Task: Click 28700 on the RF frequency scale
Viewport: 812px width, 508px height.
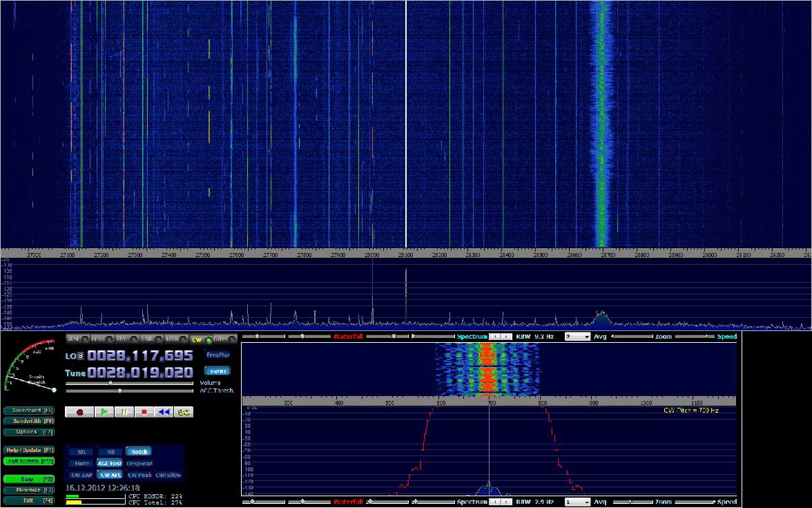Action: tap(608, 255)
